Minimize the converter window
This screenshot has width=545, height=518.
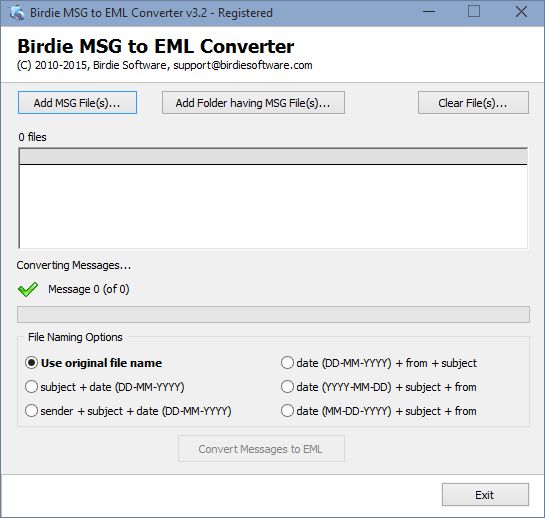click(429, 12)
